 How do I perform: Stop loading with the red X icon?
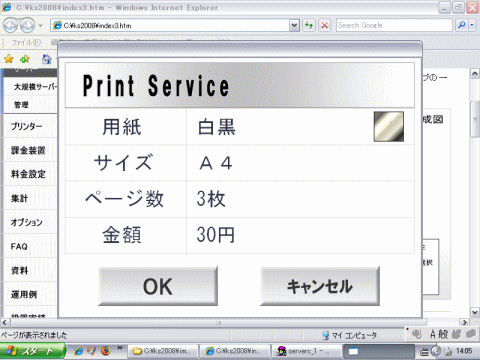point(325,25)
